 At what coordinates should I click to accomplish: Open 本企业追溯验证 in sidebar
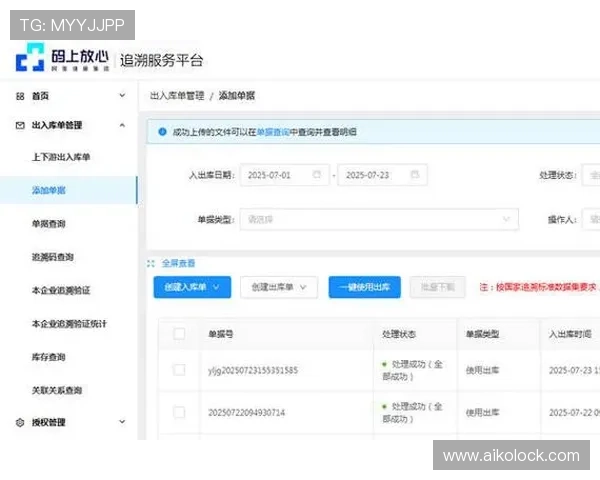coord(61,290)
